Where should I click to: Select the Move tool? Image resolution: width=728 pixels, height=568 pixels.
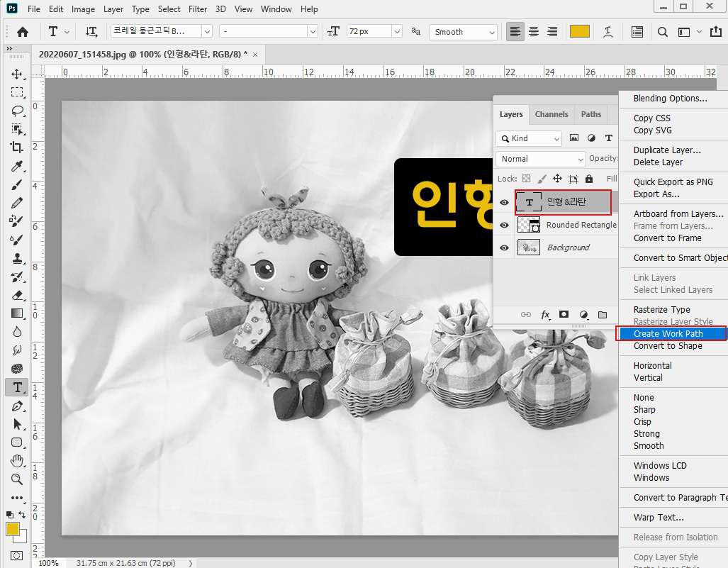pyautogui.click(x=17, y=74)
